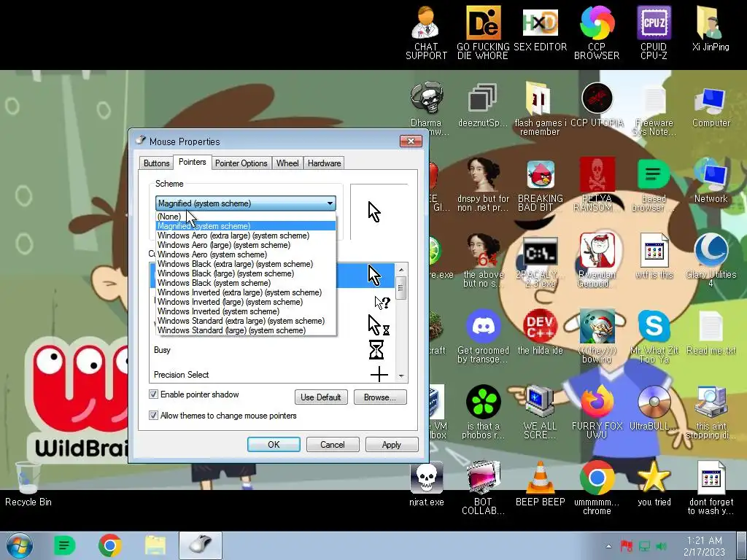Close the Mouse Properties dialog
Viewport: 747px width, 560px height.
[411, 141]
